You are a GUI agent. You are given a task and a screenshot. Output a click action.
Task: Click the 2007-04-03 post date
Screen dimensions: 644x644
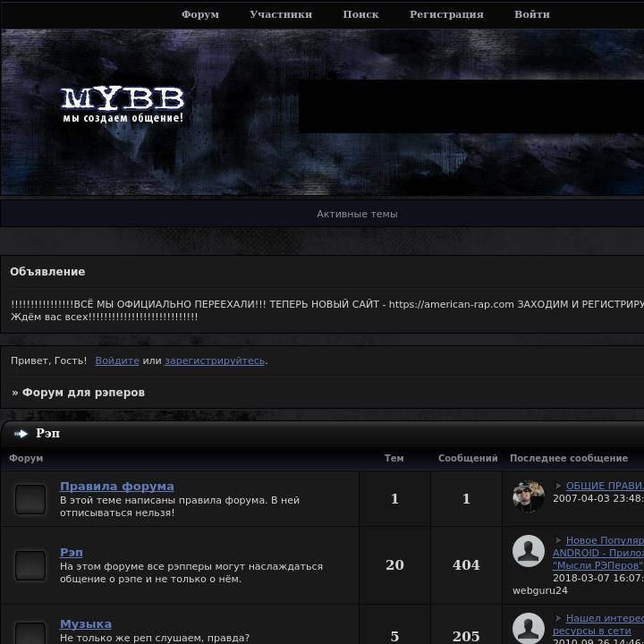pos(598,498)
